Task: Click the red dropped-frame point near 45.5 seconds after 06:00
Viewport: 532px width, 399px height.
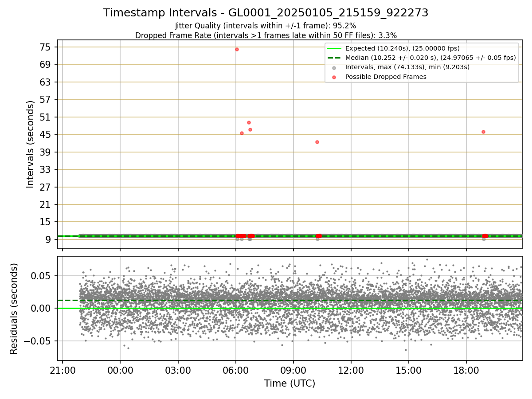Action: [x=242, y=133]
